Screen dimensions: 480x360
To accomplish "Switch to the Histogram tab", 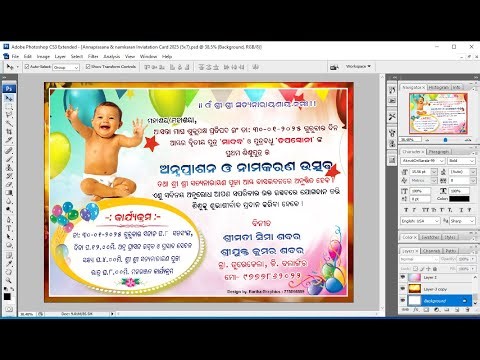I will click(x=438, y=87).
